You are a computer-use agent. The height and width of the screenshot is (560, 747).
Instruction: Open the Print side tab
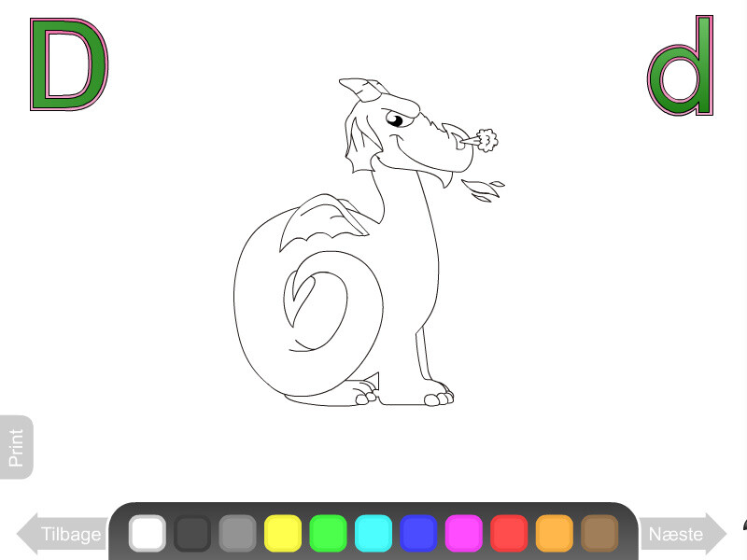(x=16, y=447)
